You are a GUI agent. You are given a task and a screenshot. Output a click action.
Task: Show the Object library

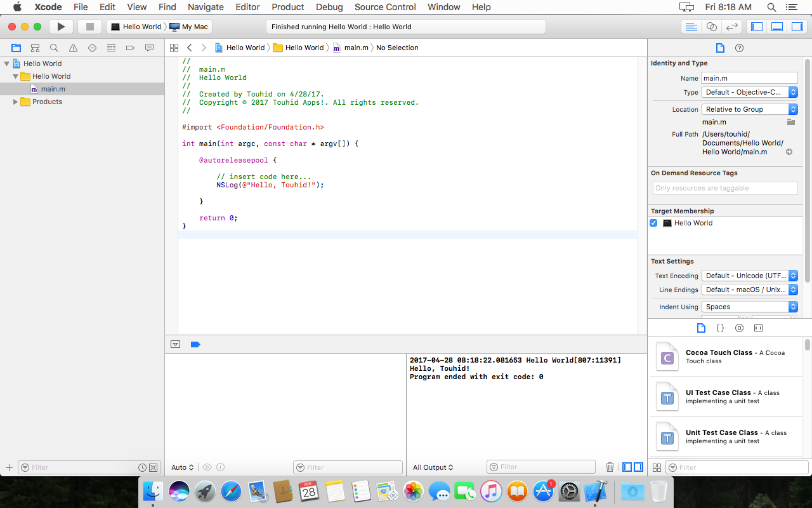pos(739,328)
